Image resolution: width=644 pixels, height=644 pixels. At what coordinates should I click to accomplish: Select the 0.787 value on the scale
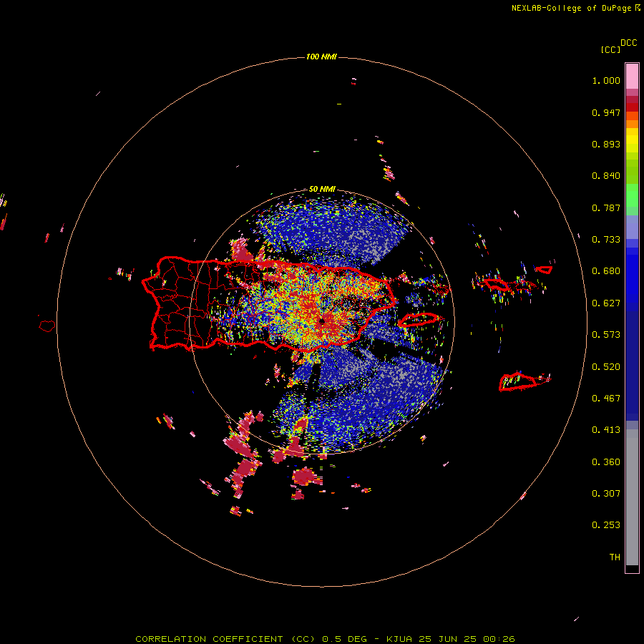[606, 208]
